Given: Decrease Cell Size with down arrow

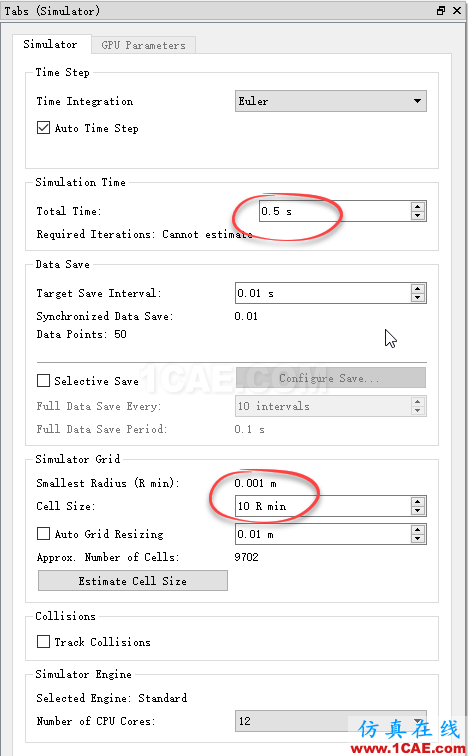Looking at the screenshot, I should (x=418, y=511).
